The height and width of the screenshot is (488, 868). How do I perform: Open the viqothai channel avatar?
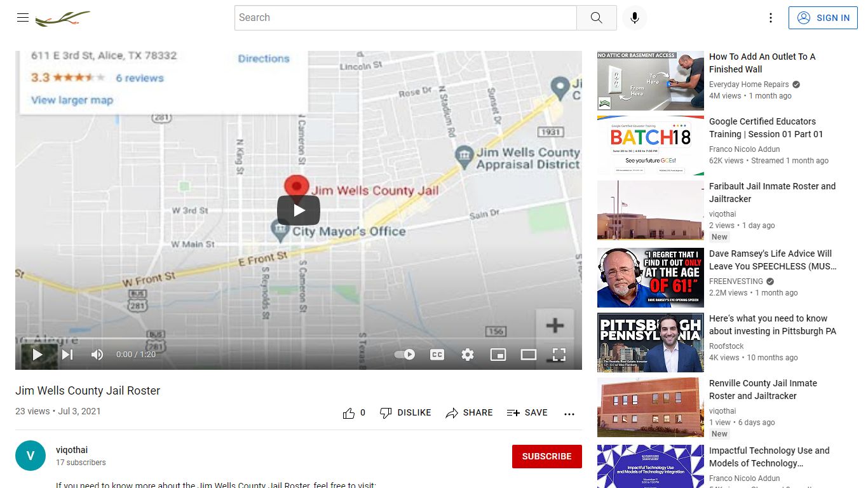[31, 456]
